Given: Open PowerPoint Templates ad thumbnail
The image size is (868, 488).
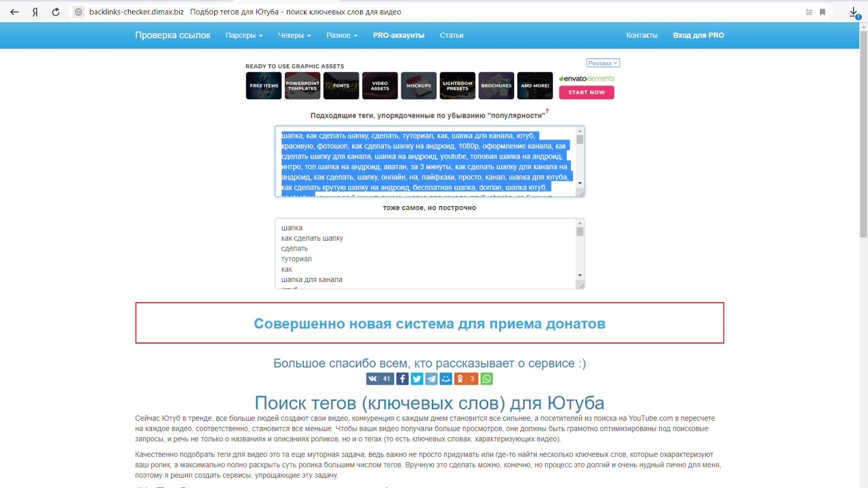Looking at the screenshot, I should tap(302, 86).
